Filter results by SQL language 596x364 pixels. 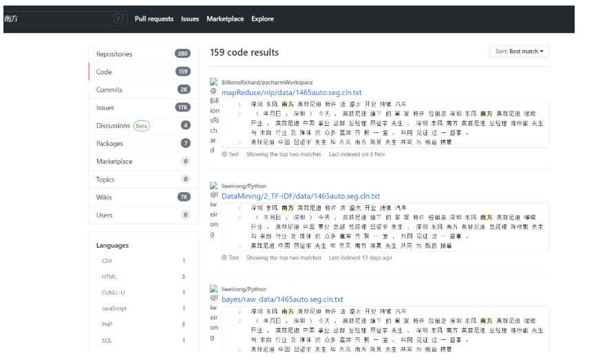(143, 341)
